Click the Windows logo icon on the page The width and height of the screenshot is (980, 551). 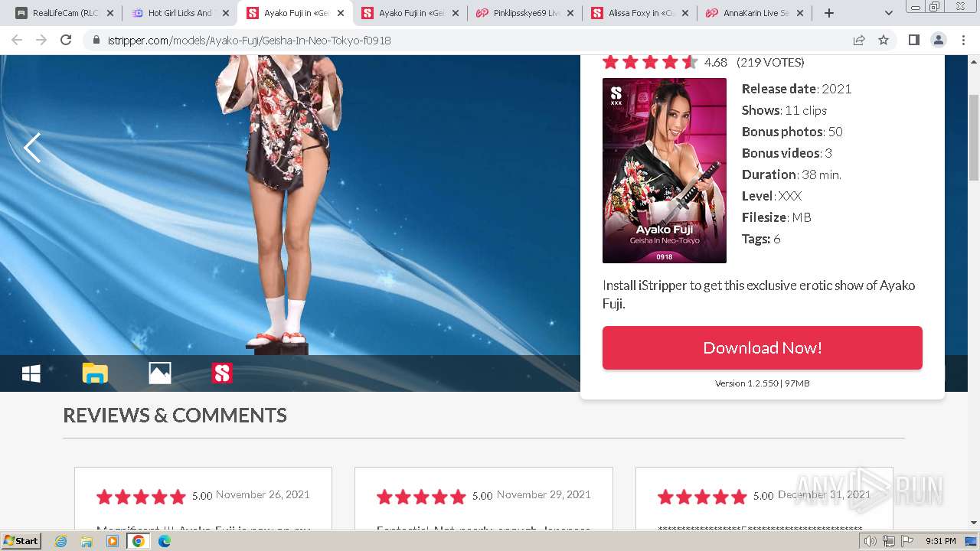[31, 373]
